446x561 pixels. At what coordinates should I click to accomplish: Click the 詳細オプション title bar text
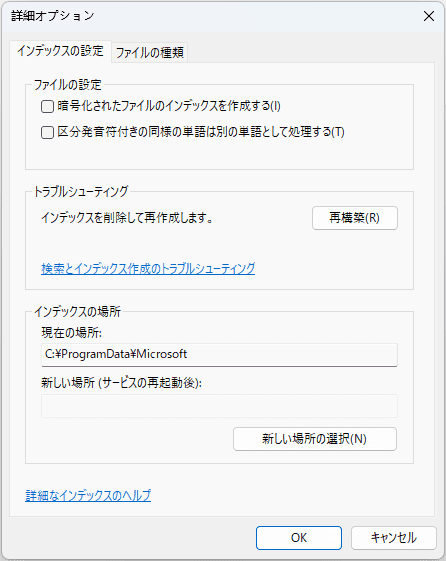pos(53,16)
